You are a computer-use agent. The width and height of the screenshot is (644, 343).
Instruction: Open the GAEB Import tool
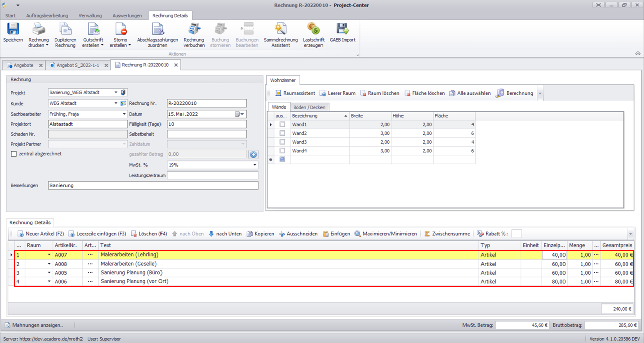pyautogui.click(x=342, y=29)
